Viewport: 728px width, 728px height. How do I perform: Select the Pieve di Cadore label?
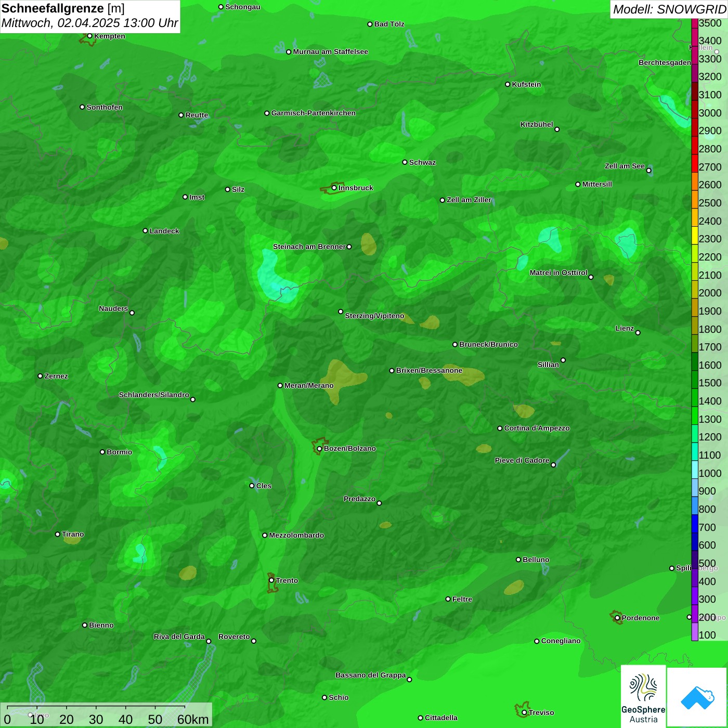click(x=522, y=460)
